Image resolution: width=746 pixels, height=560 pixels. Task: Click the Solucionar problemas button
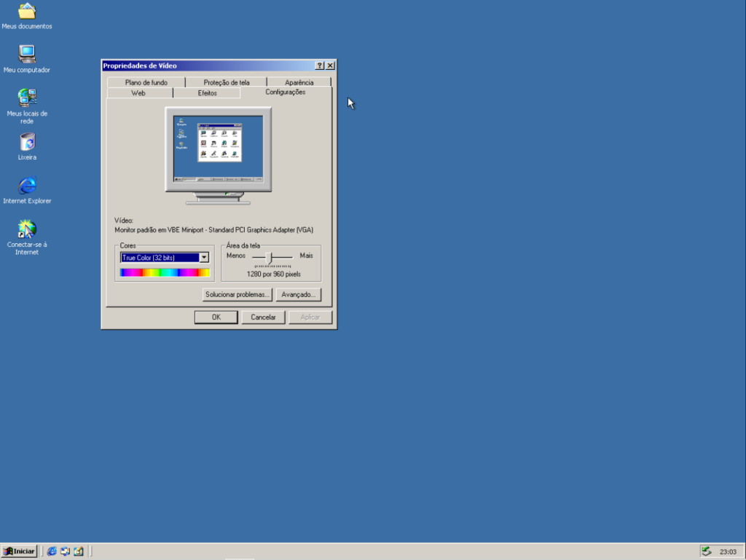click(237, 295)
